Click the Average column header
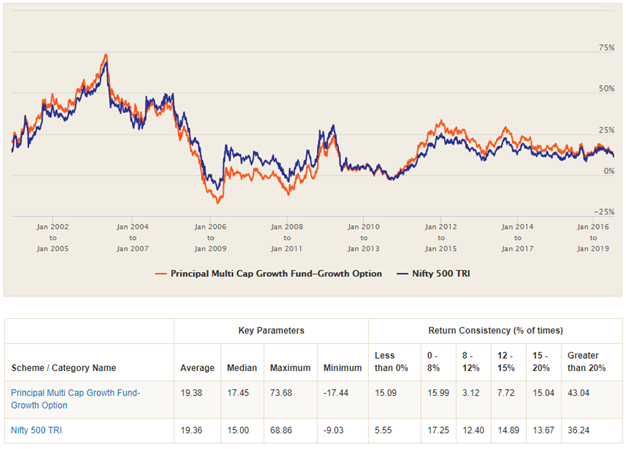 coord(196,366)
